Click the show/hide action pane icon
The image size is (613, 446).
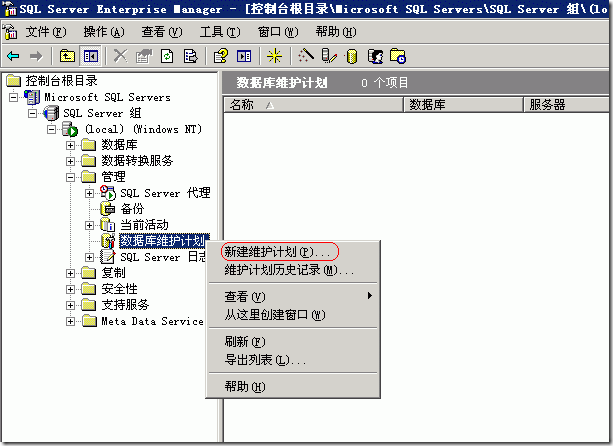pyautogui.click(x=244, y=56)
